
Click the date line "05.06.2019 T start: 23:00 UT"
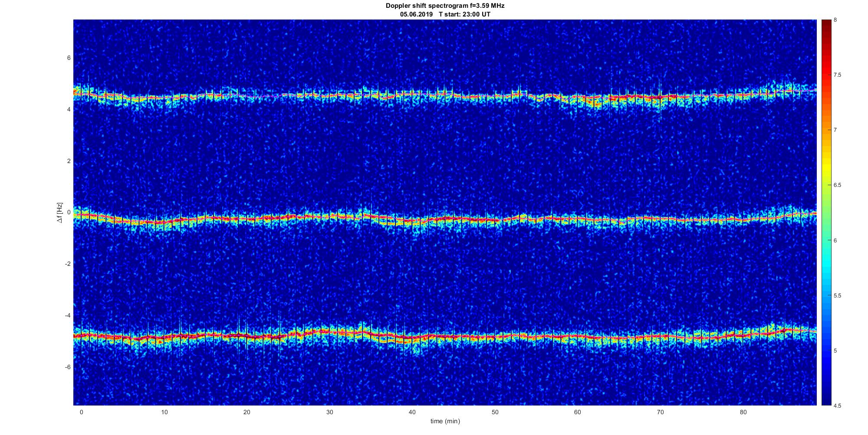click(x=445, y=14)
